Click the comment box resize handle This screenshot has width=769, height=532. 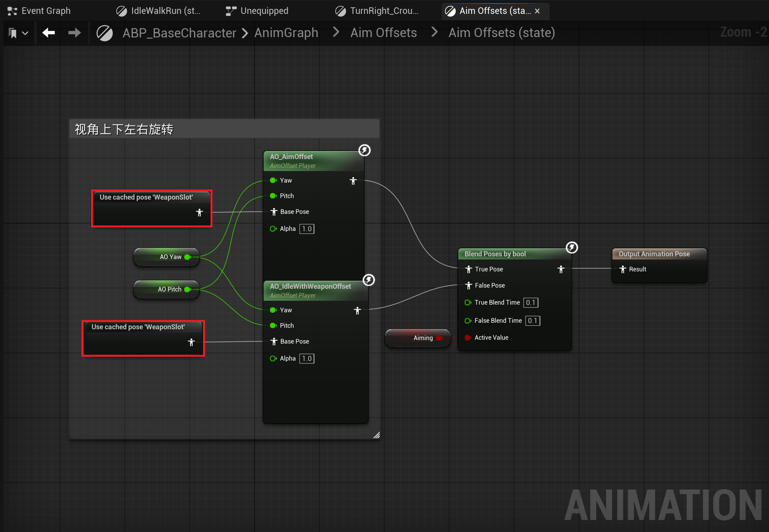point(377,435)
